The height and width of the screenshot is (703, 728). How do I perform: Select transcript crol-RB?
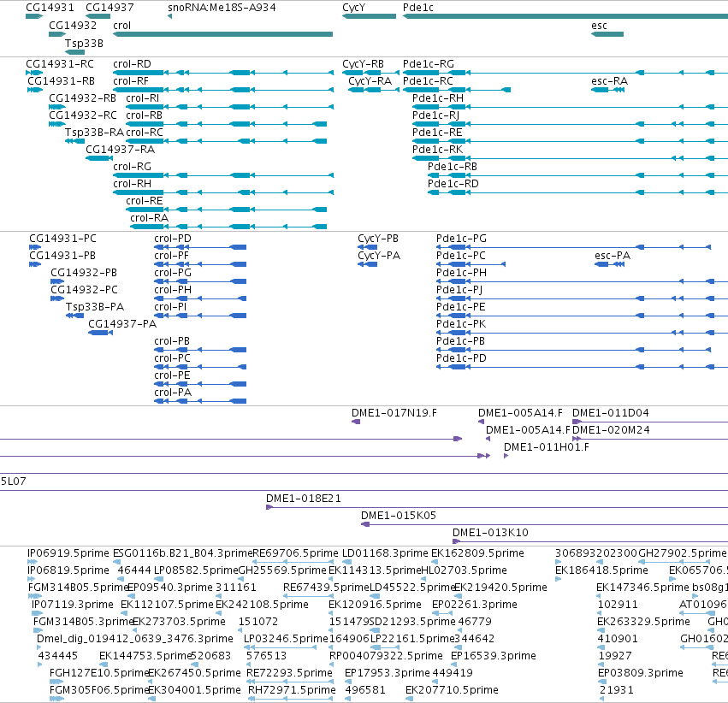click(x=226, y=124)
